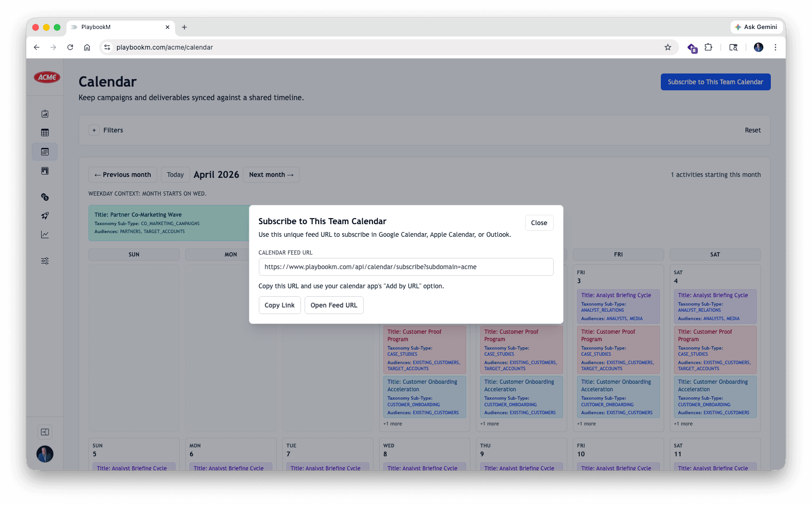Expand the Filters panel
Screen dimensions: 812x505
[x=94, y=130]
